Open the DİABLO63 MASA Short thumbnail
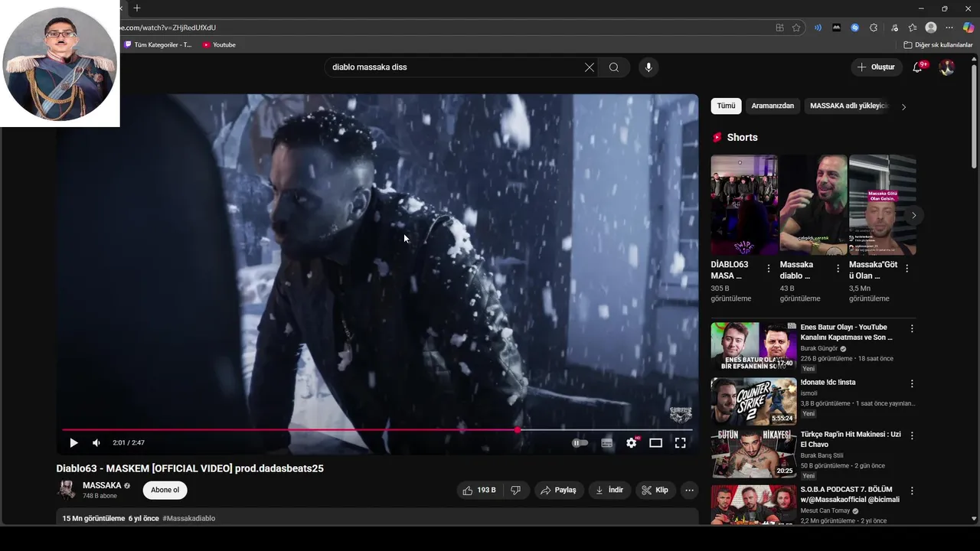 (744, 204)
